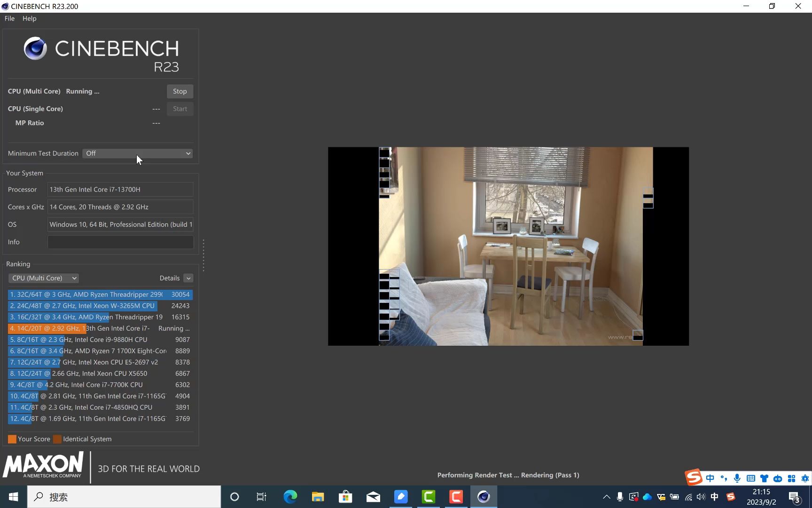The height and width of the screenshot is (508, 812).
Task: Select ranking row 8 Intel Xeon X5650
Action: [x=100, y=373]
